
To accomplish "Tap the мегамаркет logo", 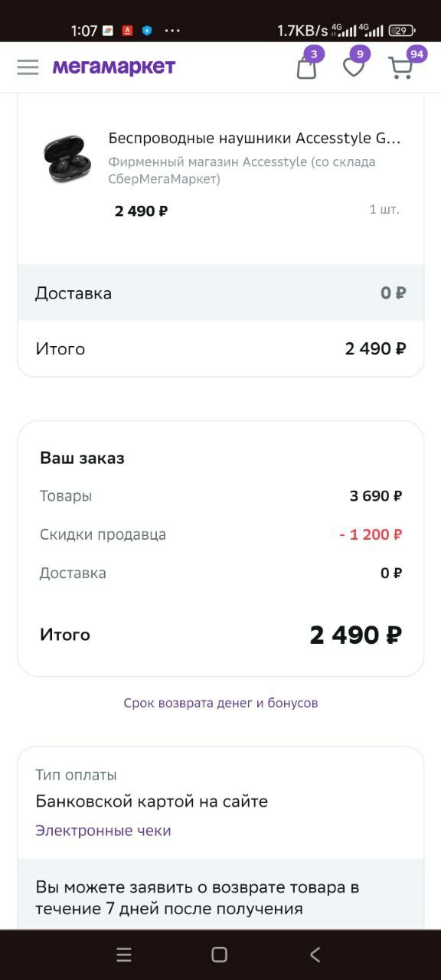I will tap(113, 67).
